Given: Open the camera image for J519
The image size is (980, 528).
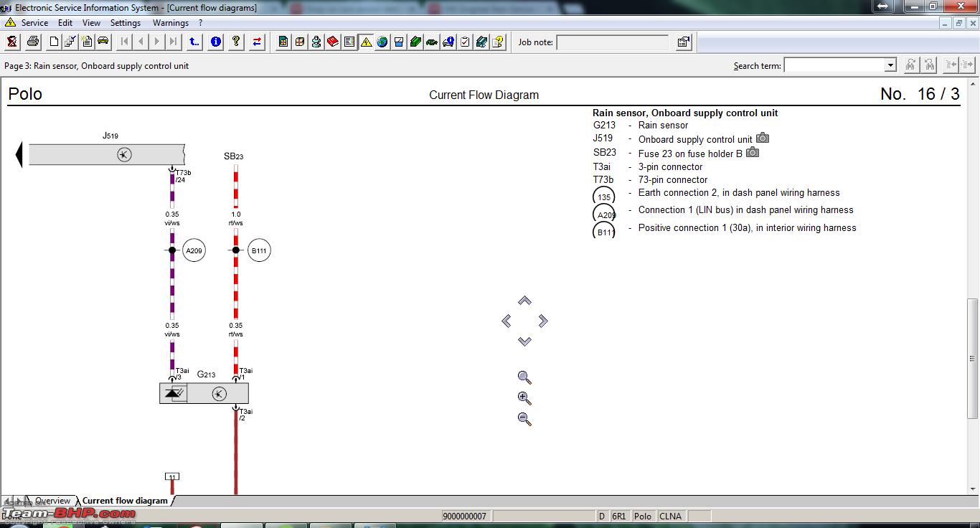Looking at the screenshot, I should point(763,138).
